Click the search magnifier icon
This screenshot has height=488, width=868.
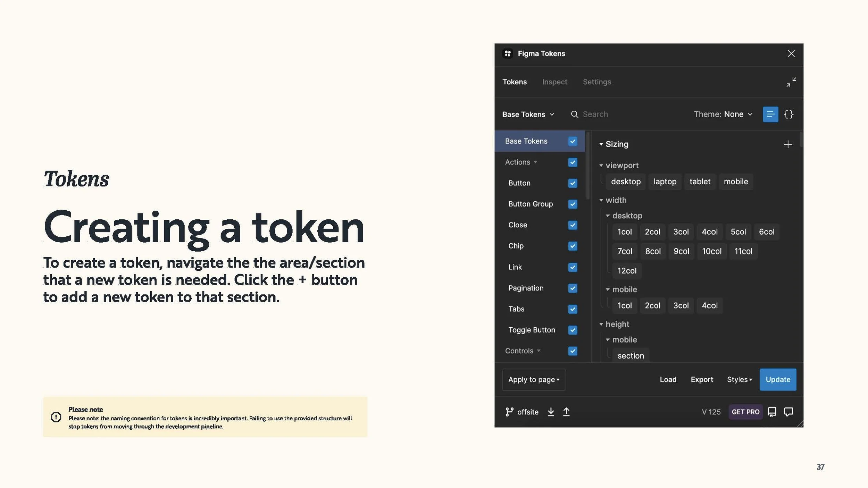click(575, 114)
